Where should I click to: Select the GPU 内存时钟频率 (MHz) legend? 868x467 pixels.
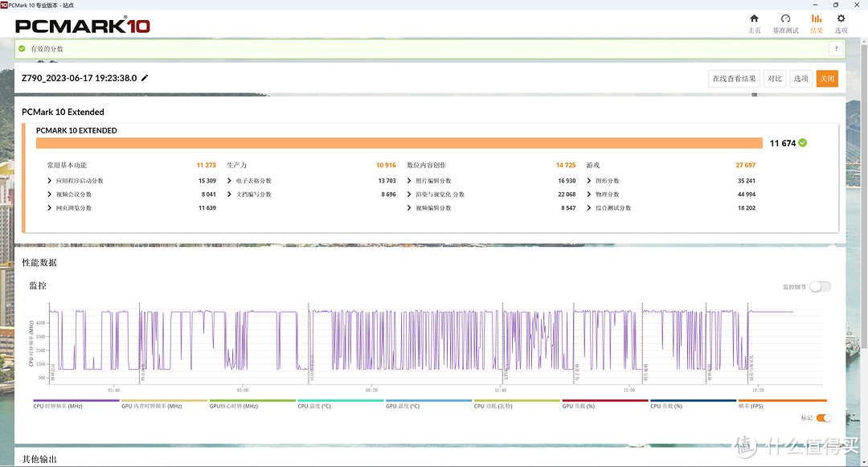(x=165, y=404)
